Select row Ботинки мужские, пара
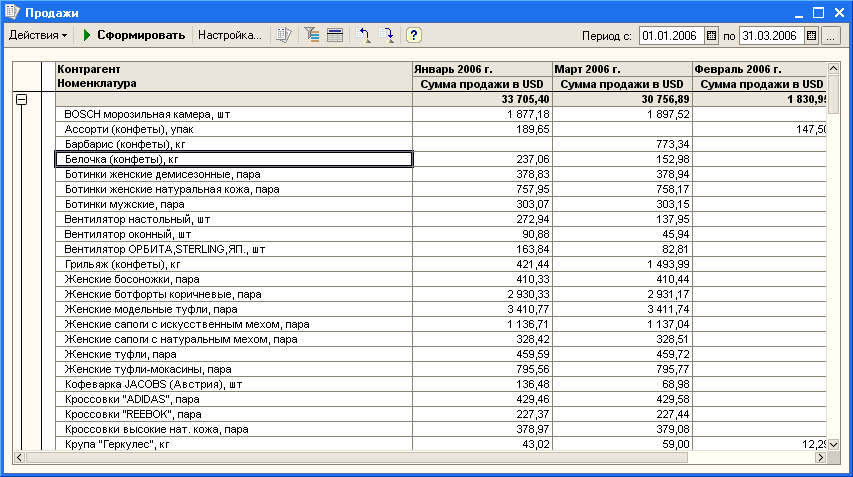853x477 pixels. pyautogui.click(x=234, y=205)
